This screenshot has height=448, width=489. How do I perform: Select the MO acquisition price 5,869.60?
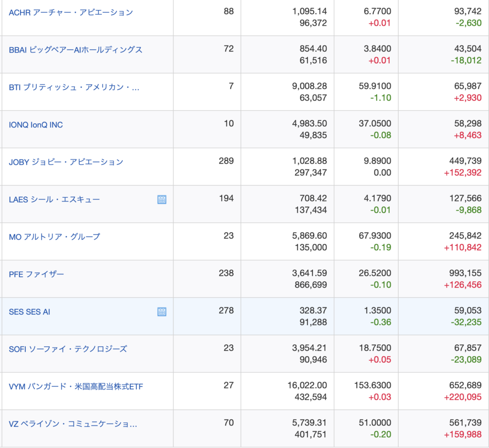click(309, 236)
